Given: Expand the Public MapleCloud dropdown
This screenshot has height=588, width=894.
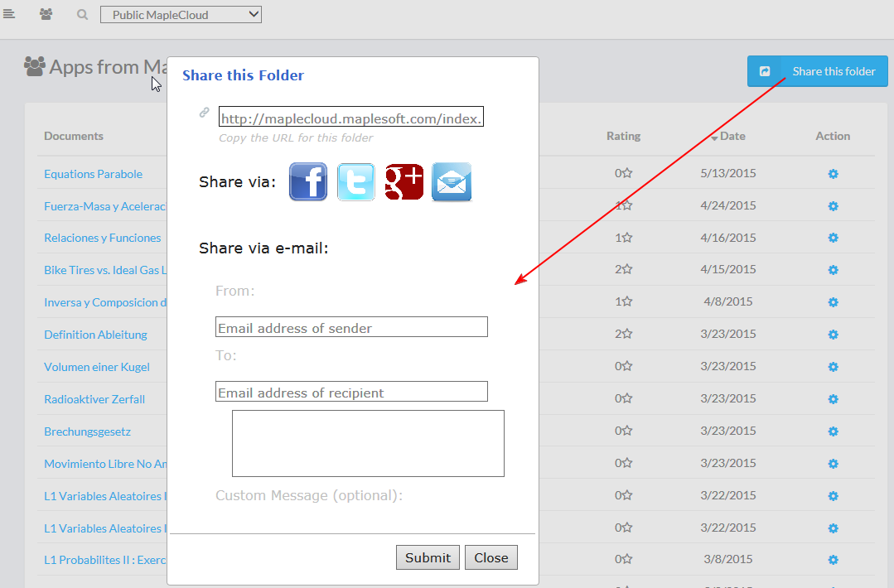Looking at the screenshot, I should coord(181,15).
